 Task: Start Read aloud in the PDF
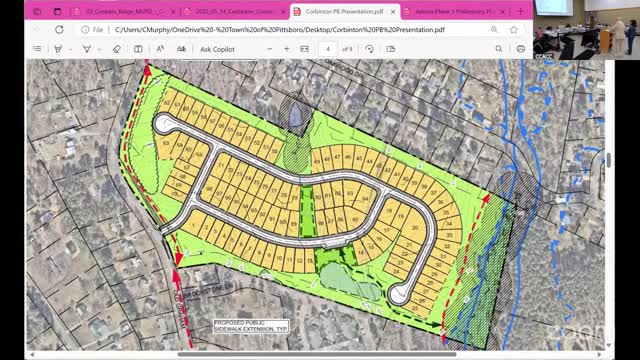pos(160,49)
